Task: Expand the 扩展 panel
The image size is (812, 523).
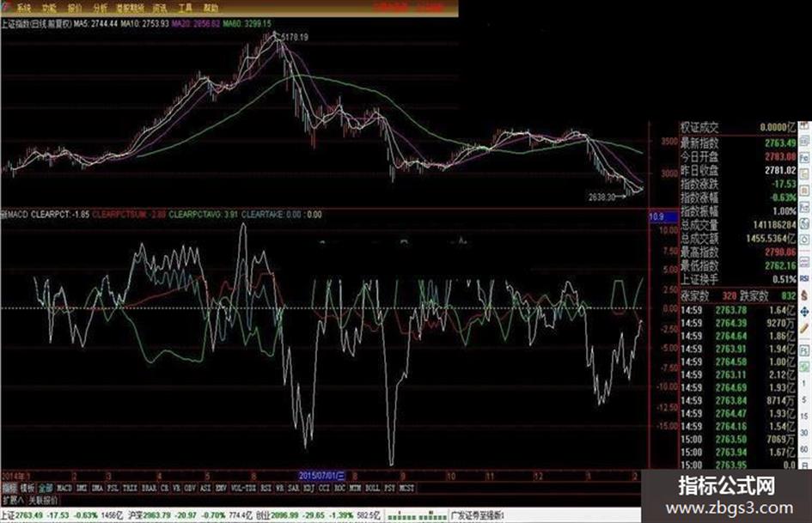Action: point(13,500)
